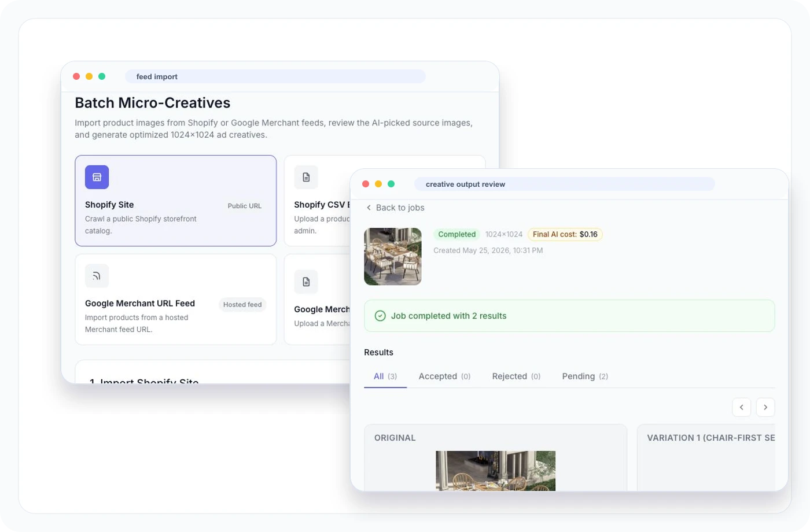Open the Shopify CSV import card
810x532 pixels.
point(317,201)
